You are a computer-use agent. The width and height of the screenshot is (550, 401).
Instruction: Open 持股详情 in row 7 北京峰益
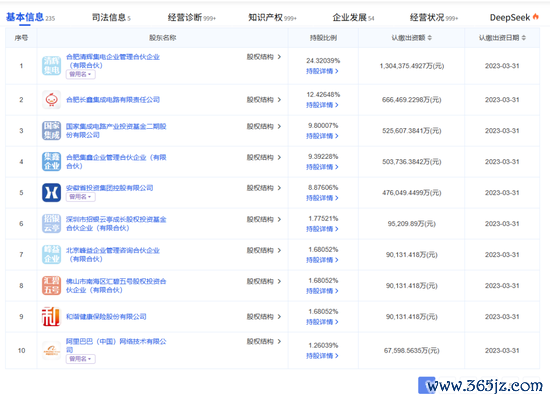pyautogui.click(x=322, y=260)
